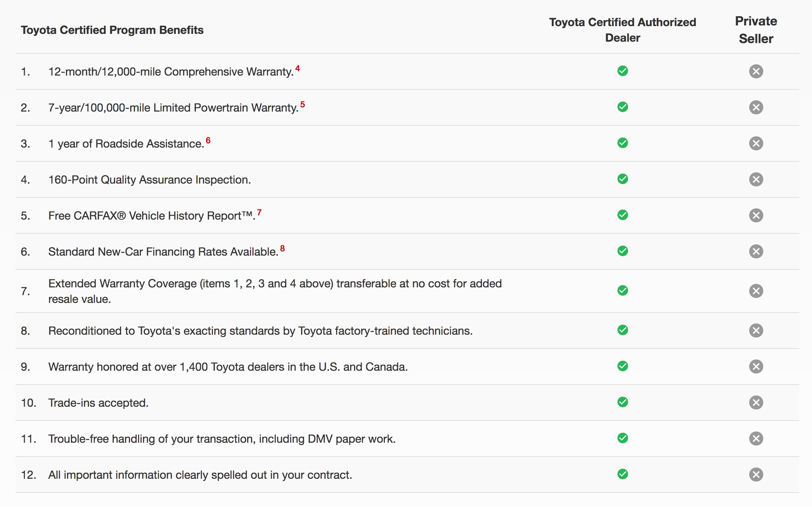This screenshot has height=507, width=812.
Task: Click gray X for Limited Powertrain Warranty row
Action: 756,107
